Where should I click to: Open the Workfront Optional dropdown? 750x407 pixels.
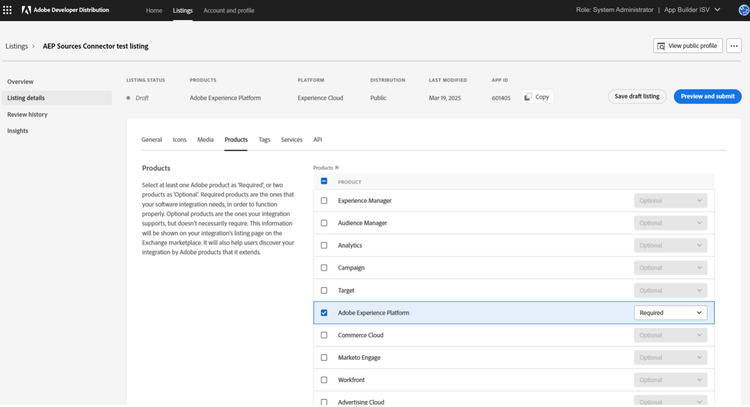point(670,380)
